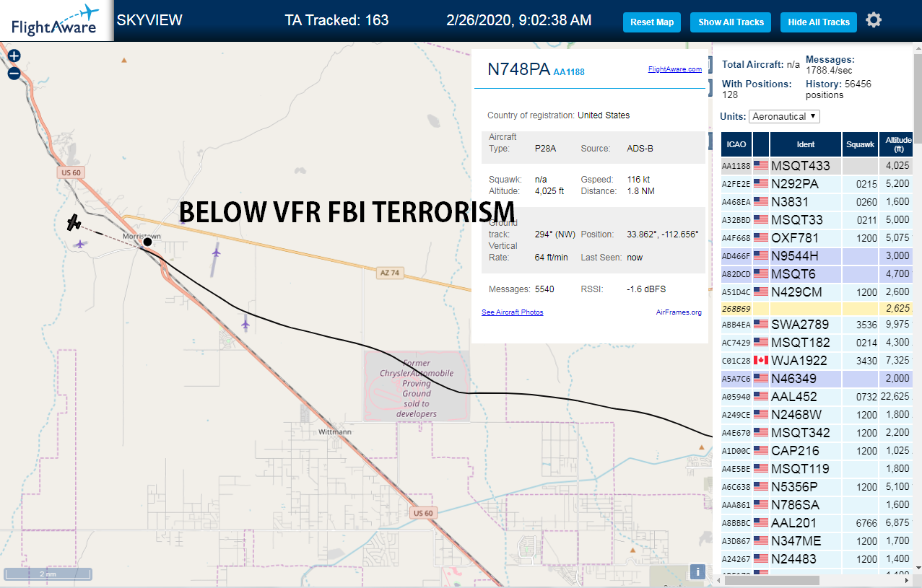
Task: Select the WJA1922 aircraft row
Action: (817, 361)
